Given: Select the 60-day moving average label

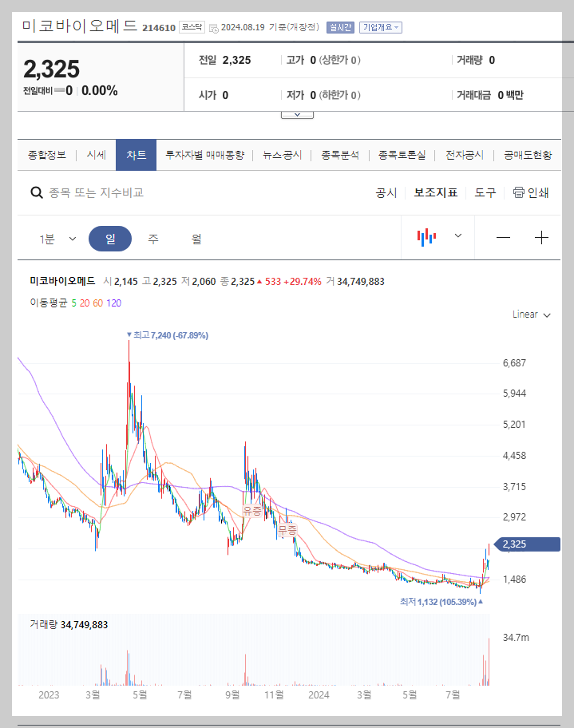Looking at the screenshot, I should tap(97, 303).
